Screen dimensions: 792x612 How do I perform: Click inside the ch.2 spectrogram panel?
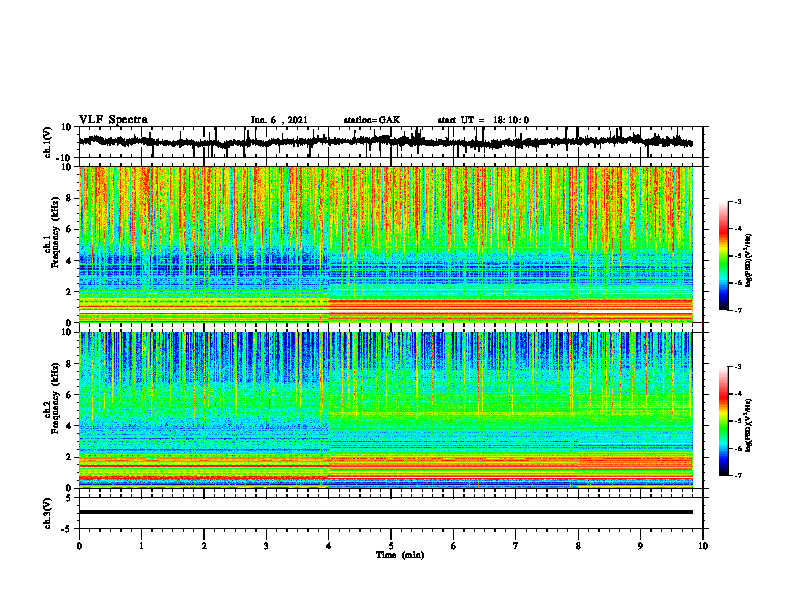386,410
